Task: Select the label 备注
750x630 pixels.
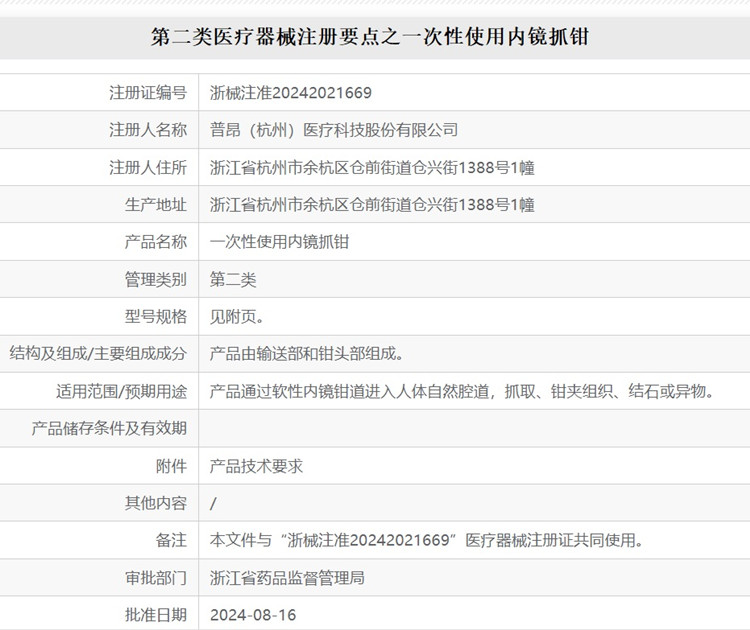Action: click(171, 541)
